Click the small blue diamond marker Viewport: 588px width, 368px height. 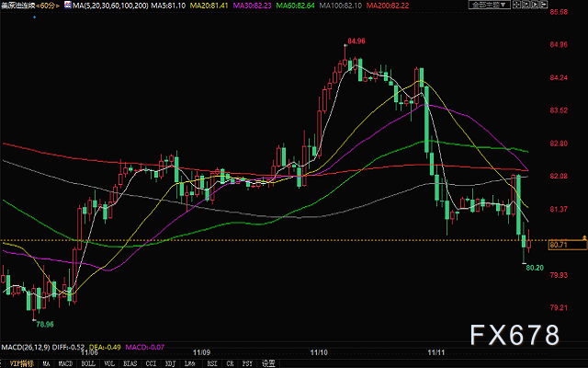click(x=35, y=17)
